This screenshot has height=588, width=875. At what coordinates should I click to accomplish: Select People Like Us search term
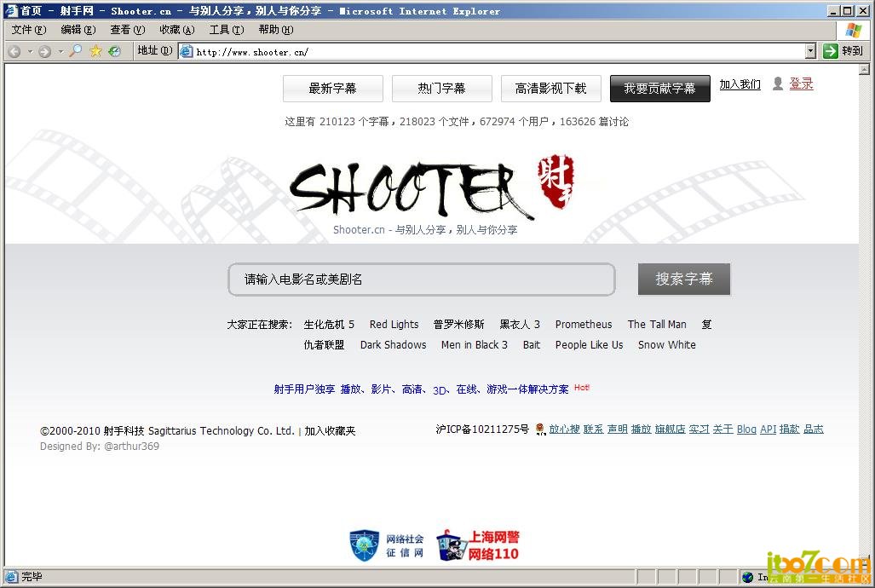click(589, 345)
